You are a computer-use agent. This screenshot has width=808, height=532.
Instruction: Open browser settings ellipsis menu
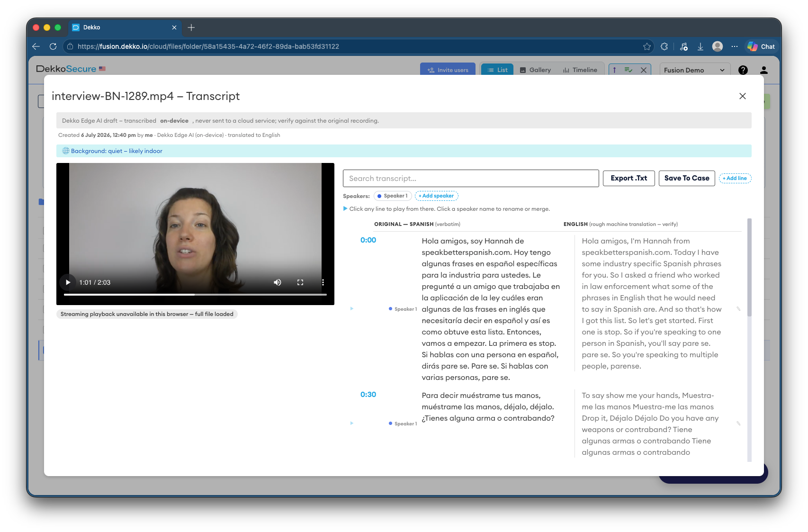pos(735,46)
